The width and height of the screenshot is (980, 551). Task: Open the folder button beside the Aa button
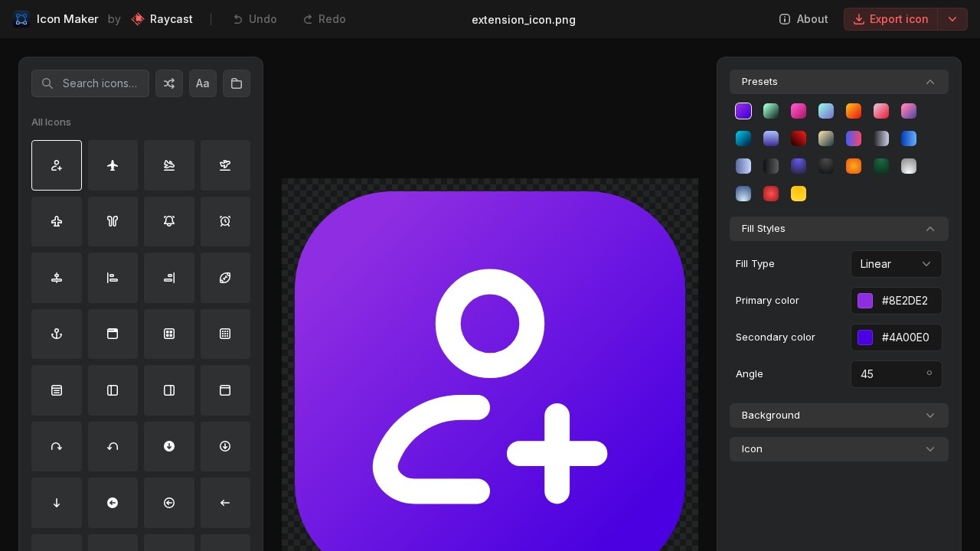[237, 83]
